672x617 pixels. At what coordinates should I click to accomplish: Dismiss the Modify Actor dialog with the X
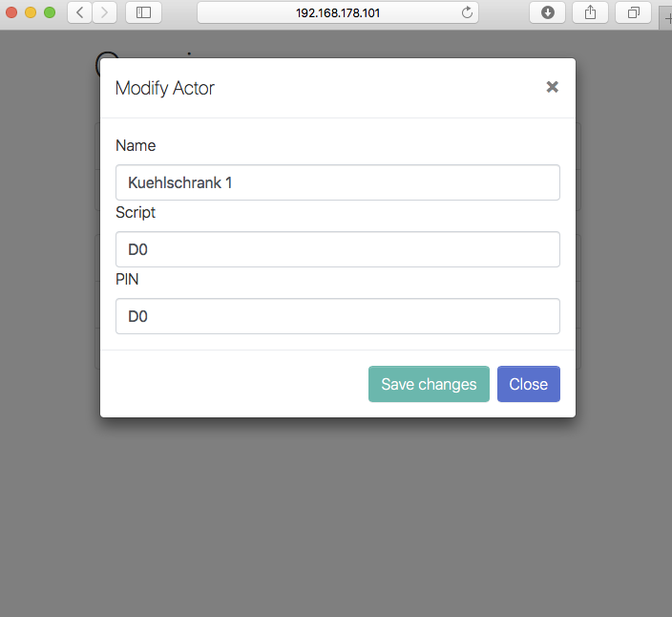point(552,87)
